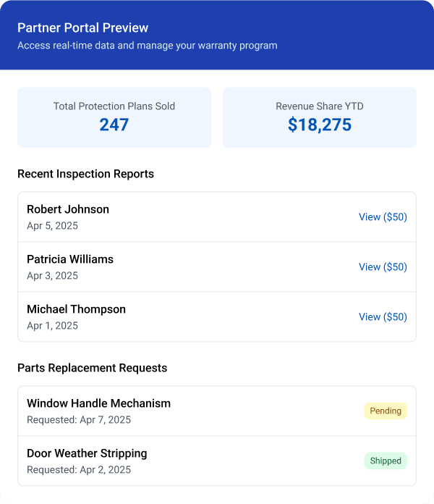Screen dimensions: 434x504
Task: Click the Shipped status badge
Action: click(386, 461)
